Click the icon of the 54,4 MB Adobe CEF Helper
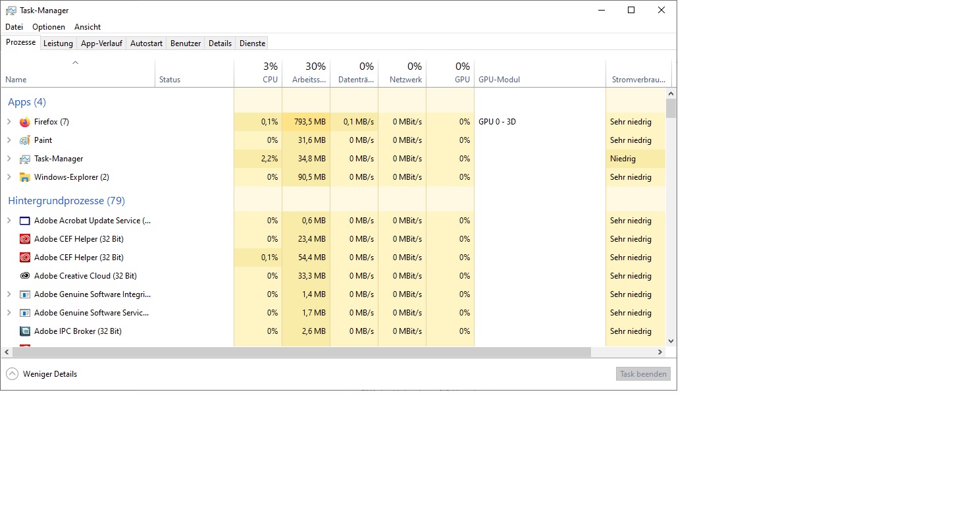Viewport: 980px width, 519px height. click(x=25, y=258)
